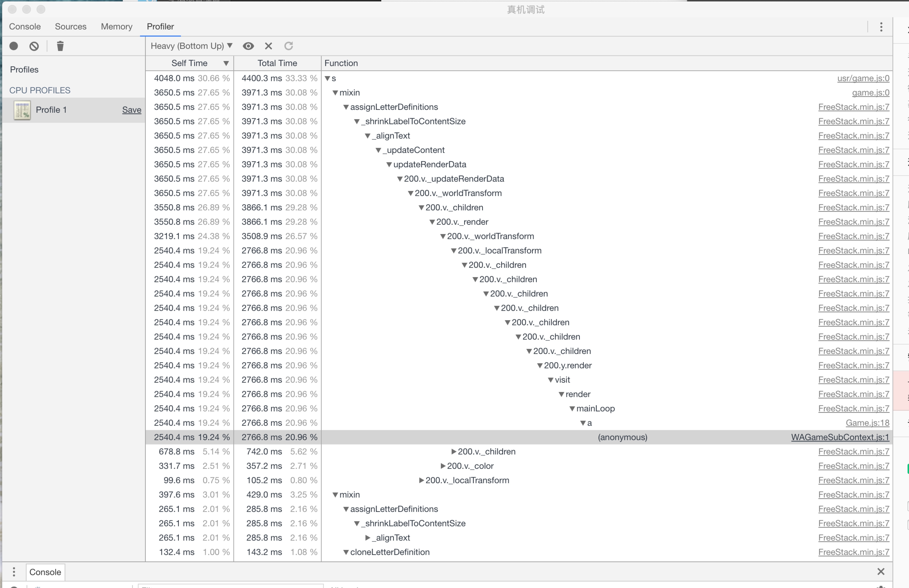The height and width of the screenshot is (588, 909).
Task: Close the bottom console drawer
Action: point(881,572)
